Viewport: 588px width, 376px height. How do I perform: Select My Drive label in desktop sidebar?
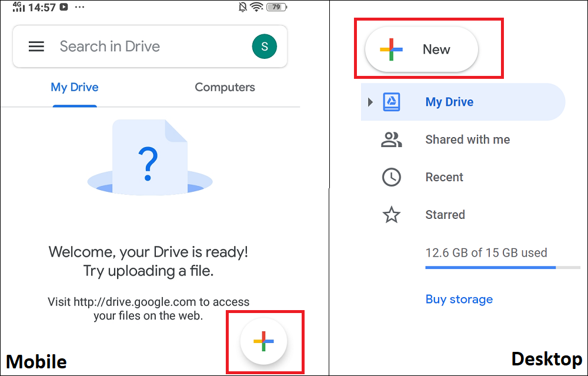click(x=449, y=102)
